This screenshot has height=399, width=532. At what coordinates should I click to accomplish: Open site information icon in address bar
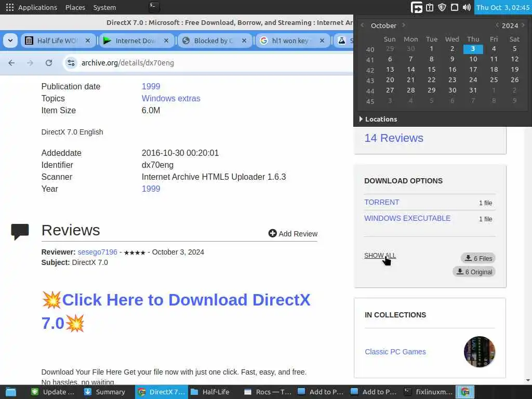pyautogui.click(x=71, y=63)
